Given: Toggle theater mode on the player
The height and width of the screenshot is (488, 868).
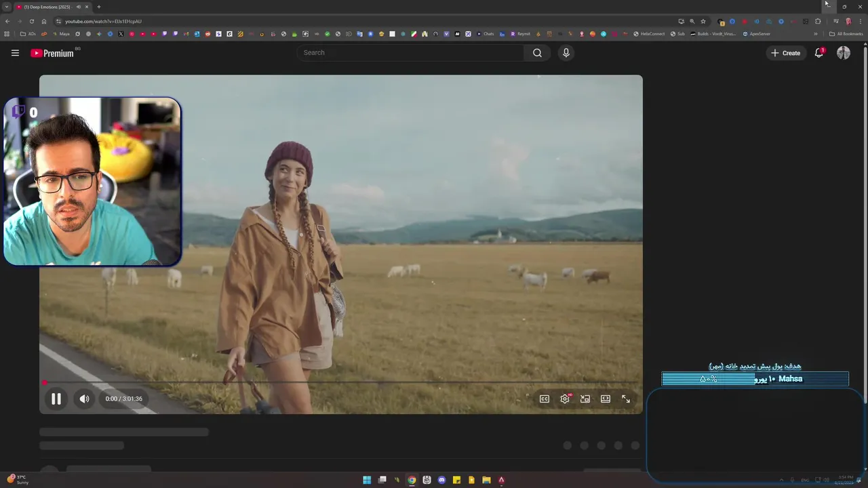Looking at the screenshot, I should [606, 399].
